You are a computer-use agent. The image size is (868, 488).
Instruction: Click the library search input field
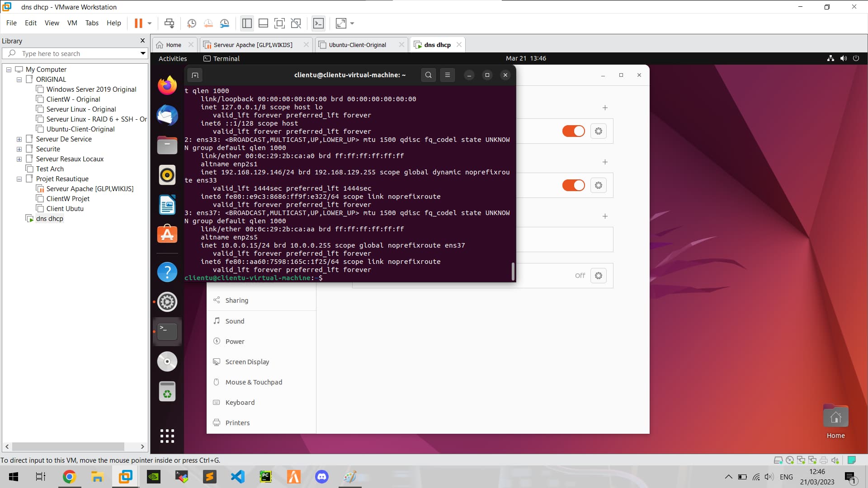click(75, 53)
